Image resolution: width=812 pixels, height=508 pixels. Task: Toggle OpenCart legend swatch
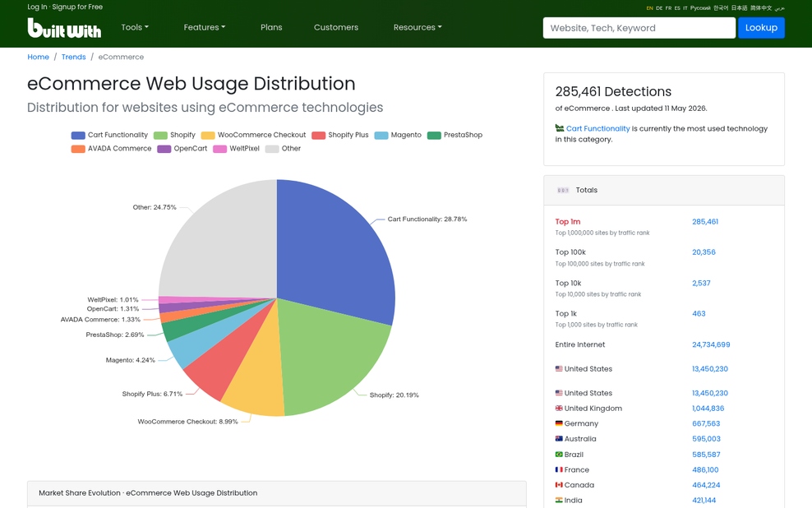tap(164, 149)
